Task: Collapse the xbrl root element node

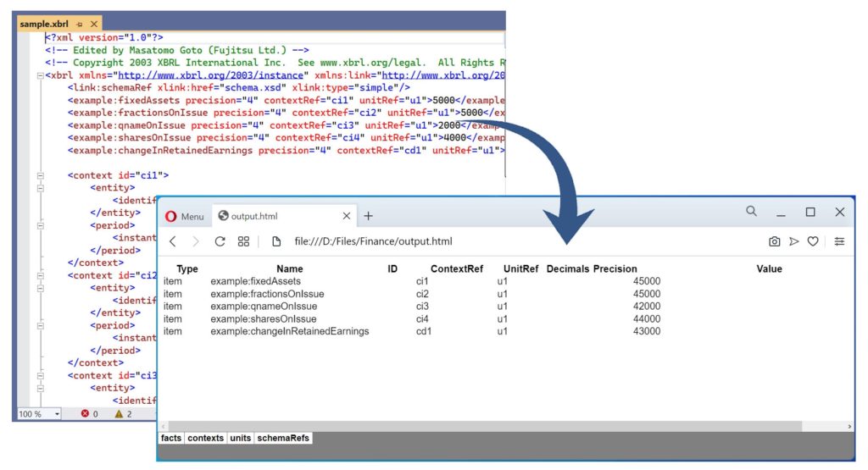Action: (x=39, y=75)
